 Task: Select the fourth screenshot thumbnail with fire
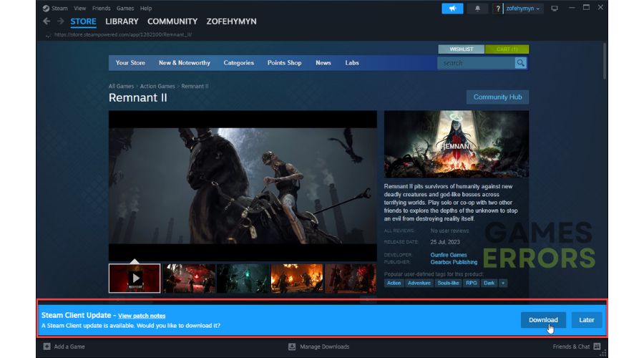pyautogui.click(x=297, y=279)
